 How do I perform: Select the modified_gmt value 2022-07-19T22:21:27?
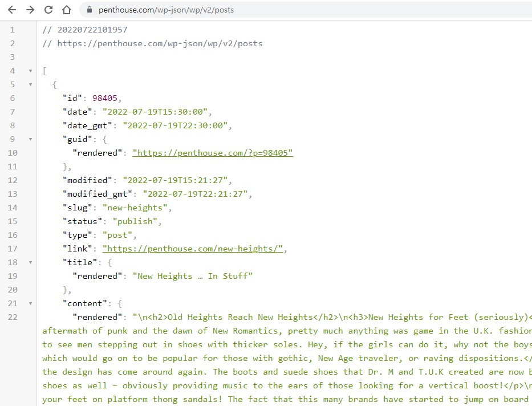tap(195, 194)
